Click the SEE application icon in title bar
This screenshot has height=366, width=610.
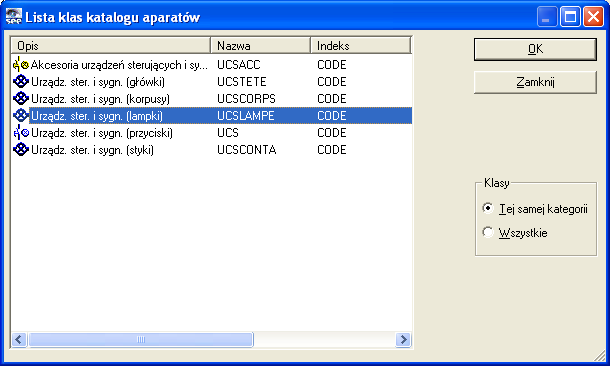click(x=13, y=17)
